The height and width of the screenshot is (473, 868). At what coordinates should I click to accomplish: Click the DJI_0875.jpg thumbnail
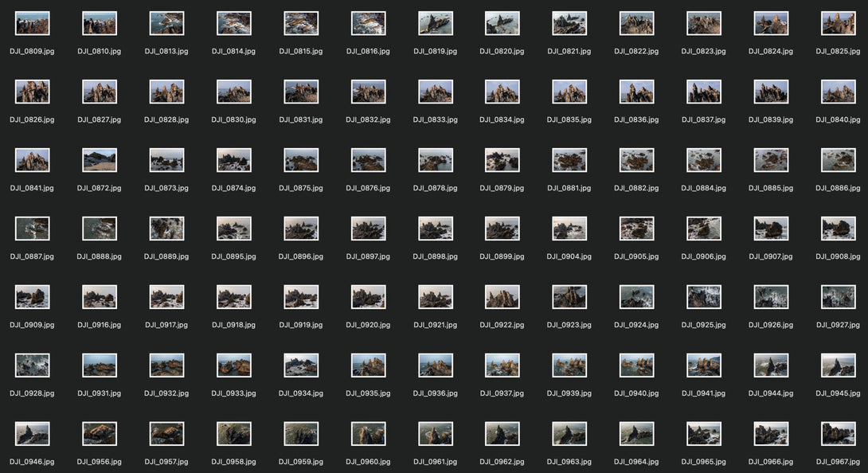click(x=301, y=160)
